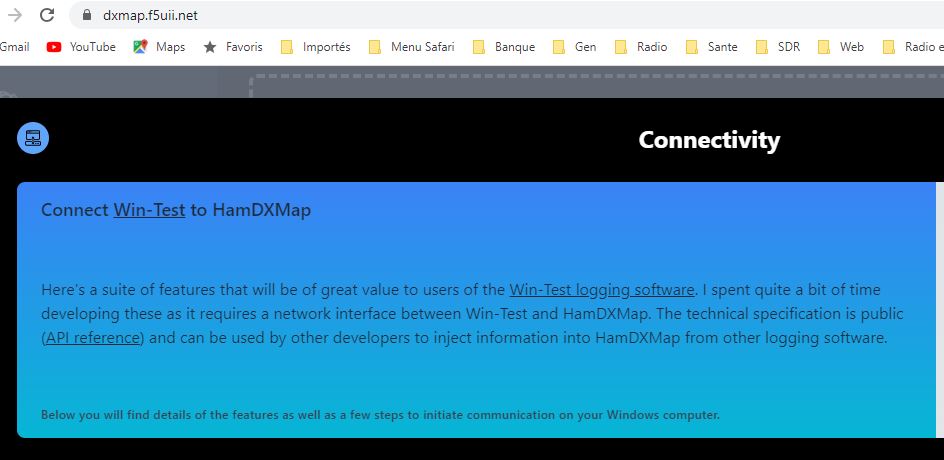Open the Favoris bookmark

click(233, 46)
